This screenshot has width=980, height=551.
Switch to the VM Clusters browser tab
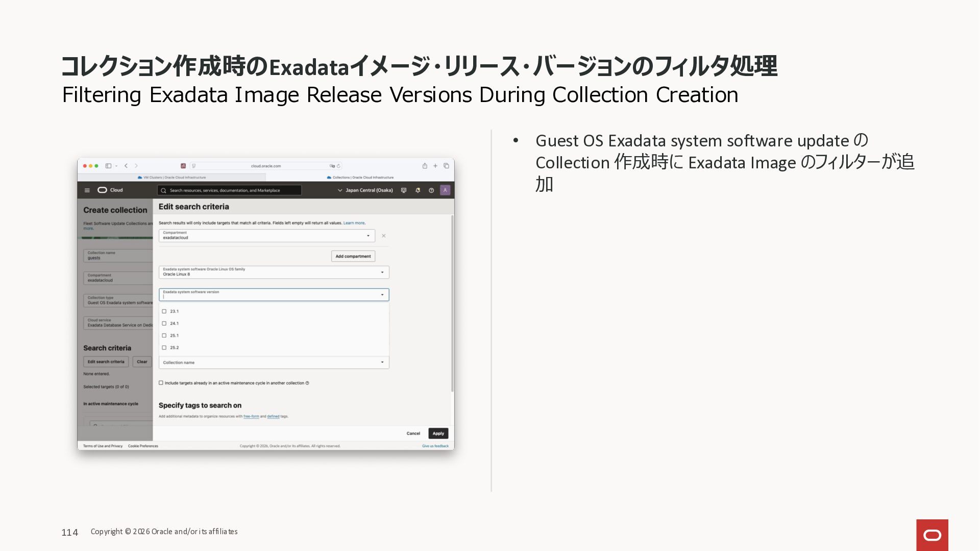[172, 178]
